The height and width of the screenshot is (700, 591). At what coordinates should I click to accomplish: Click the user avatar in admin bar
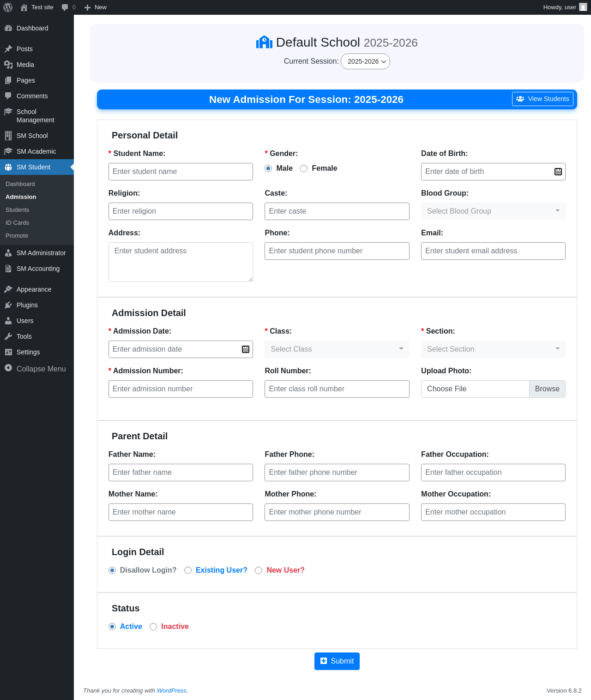(x=583, y=7)
